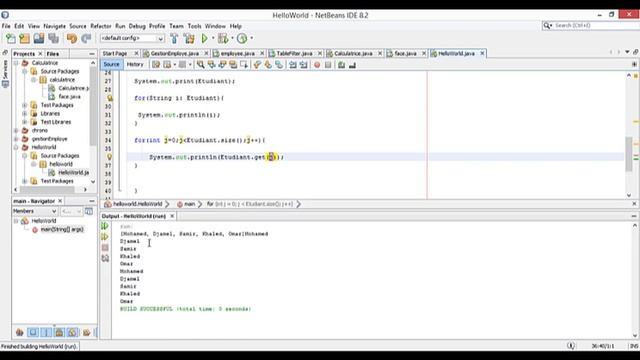The height and width of the screenshot is (360, 640).
Task: Switch editor to History view
Action: (x=135, y=64)
